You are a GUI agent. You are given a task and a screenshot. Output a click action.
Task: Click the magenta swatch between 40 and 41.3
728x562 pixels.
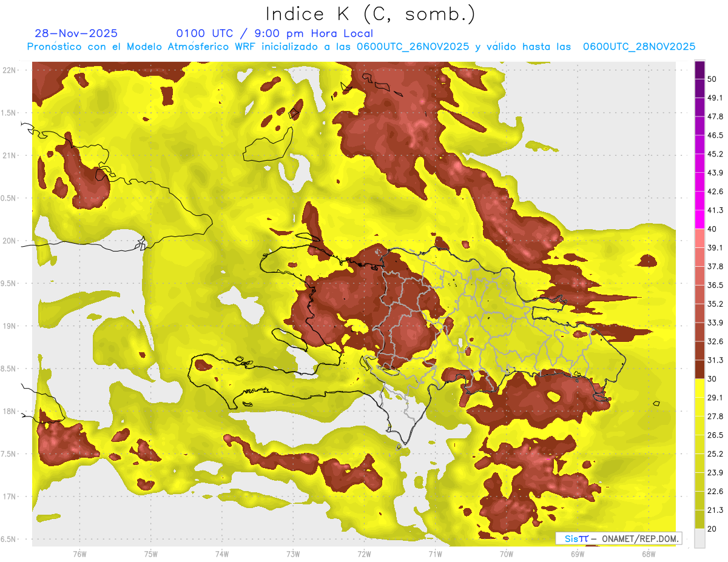pos(699,219)
